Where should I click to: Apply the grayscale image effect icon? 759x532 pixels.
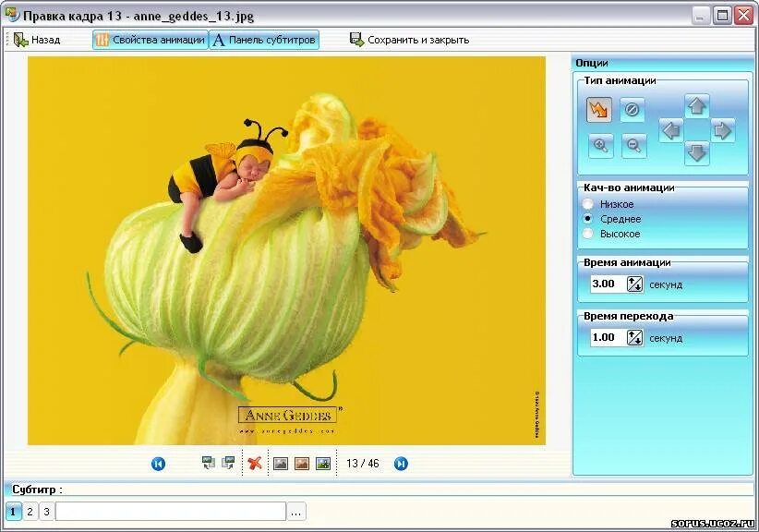click(x=281, y=464)
